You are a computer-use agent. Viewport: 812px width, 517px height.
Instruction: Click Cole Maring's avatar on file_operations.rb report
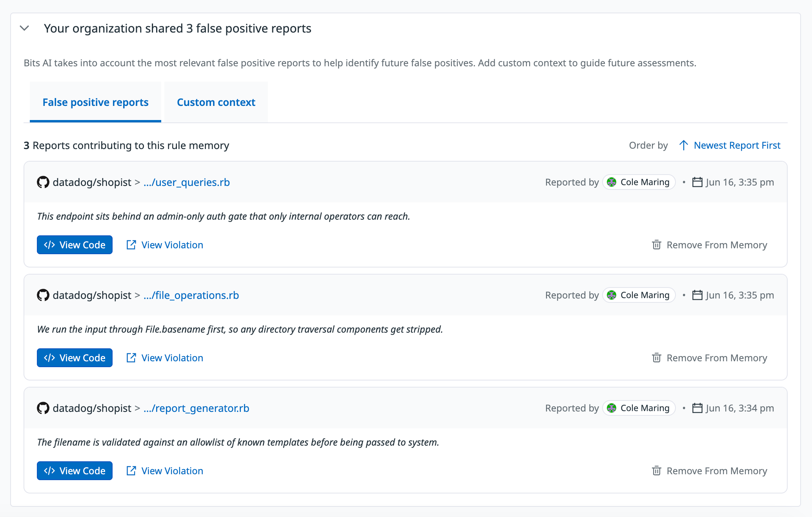(612, 295)
